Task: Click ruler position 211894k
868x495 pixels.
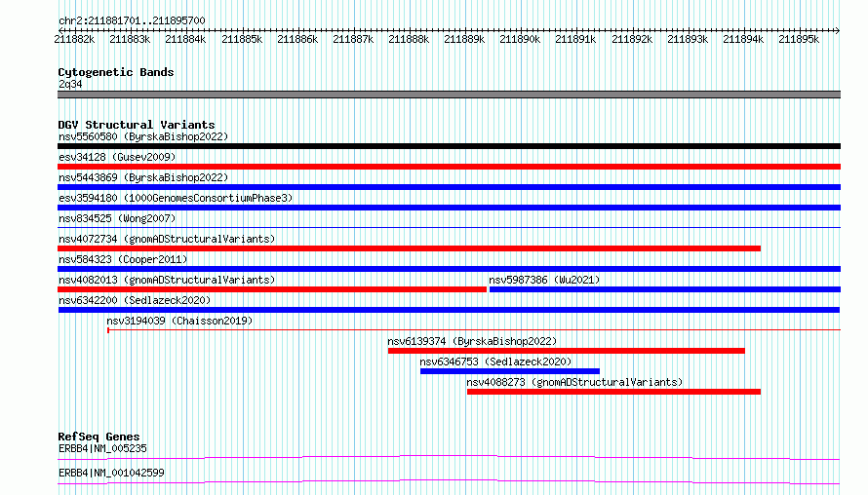Action: point(743,39)
